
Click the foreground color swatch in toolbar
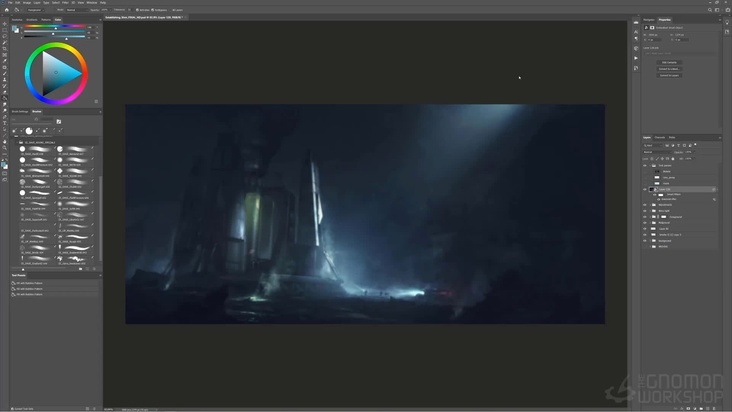pos(4,163)
